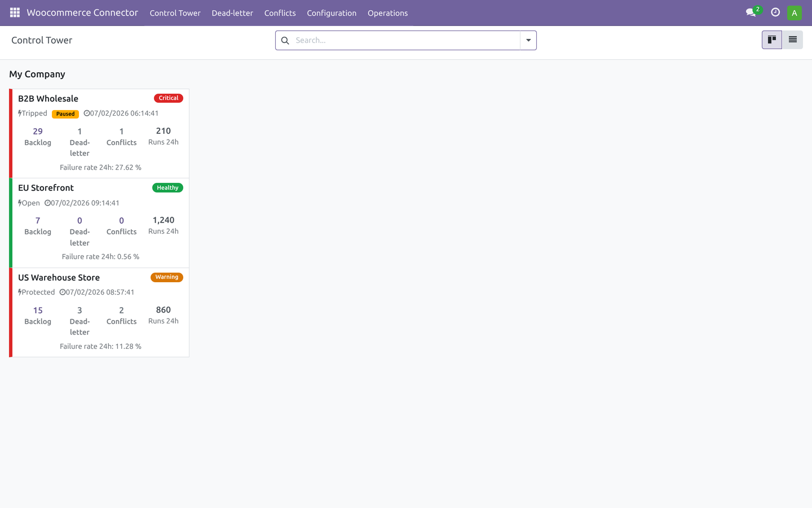The width and height of the screenshot is (812, 508).
Task: Open the apps grid menu icon
Action: 15,12
